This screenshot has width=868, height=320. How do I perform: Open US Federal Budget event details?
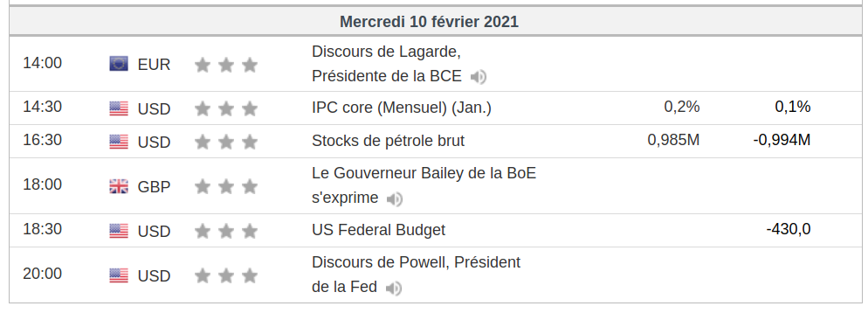pyautogui.click(x=378, y=230)
